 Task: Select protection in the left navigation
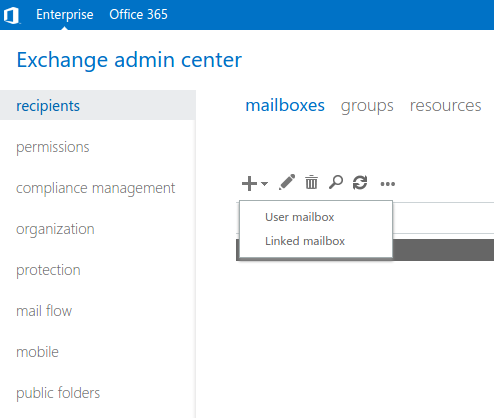pyautogui.click(x=48, y=270)
